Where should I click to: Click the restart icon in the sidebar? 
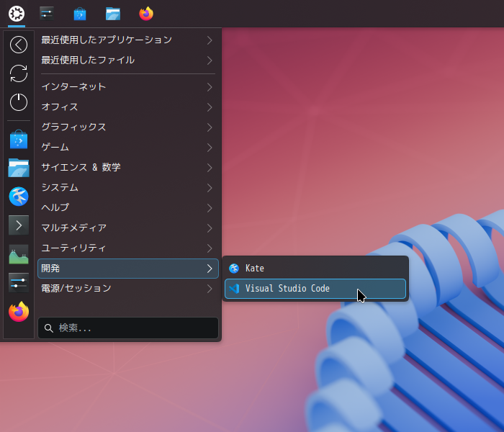19,73
